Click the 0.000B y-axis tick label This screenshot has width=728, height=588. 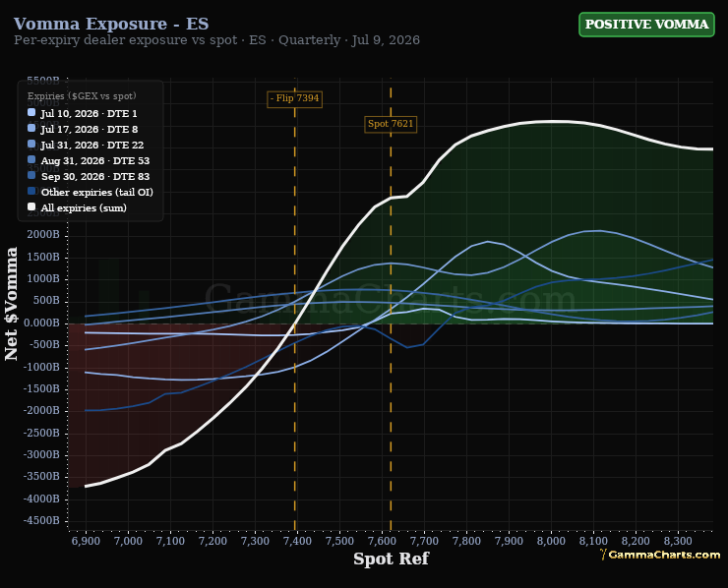pos(41,323)
